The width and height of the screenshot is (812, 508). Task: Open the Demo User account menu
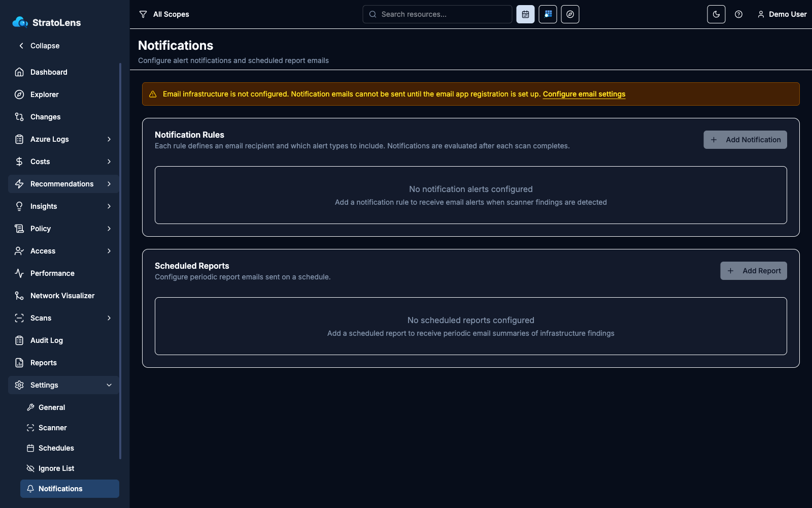coord(782,14)
